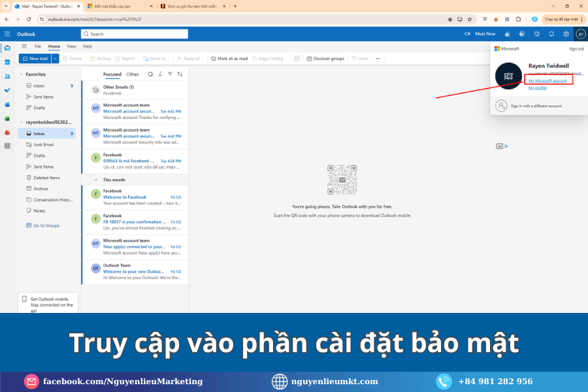The image size is (588, 392).
Task: Open the notifications bell icon
Action: [551, 34]
